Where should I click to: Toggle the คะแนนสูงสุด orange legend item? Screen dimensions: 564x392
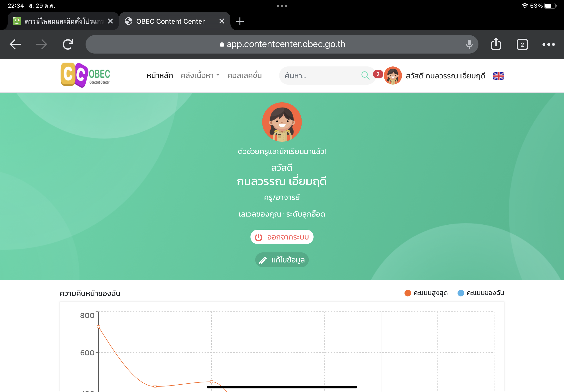click(426, 293)
